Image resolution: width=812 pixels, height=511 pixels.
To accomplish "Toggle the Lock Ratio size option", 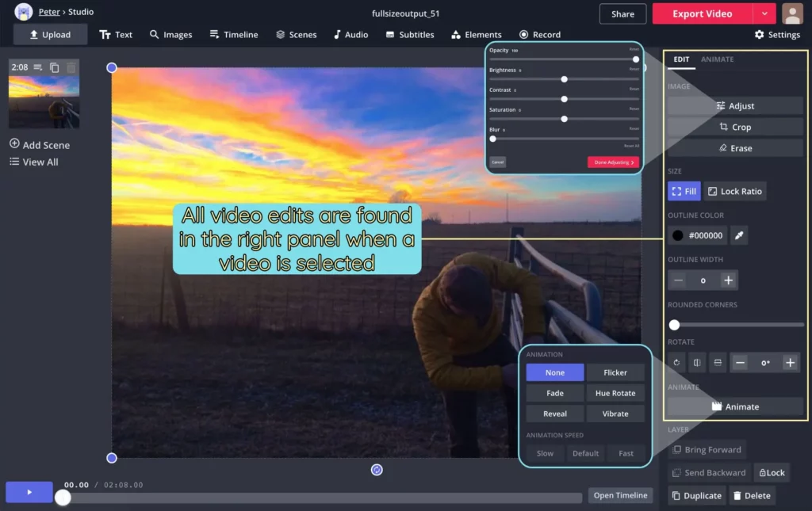I will click(735, 191).
